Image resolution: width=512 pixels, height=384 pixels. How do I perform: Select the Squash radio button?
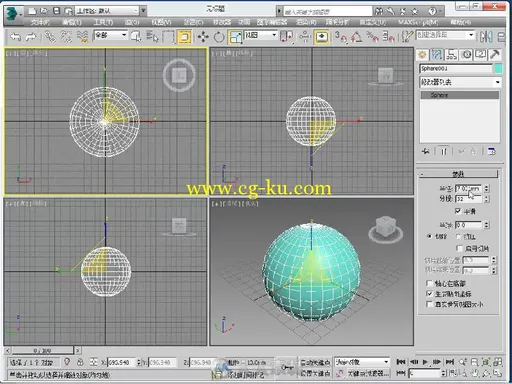[458, 236]
